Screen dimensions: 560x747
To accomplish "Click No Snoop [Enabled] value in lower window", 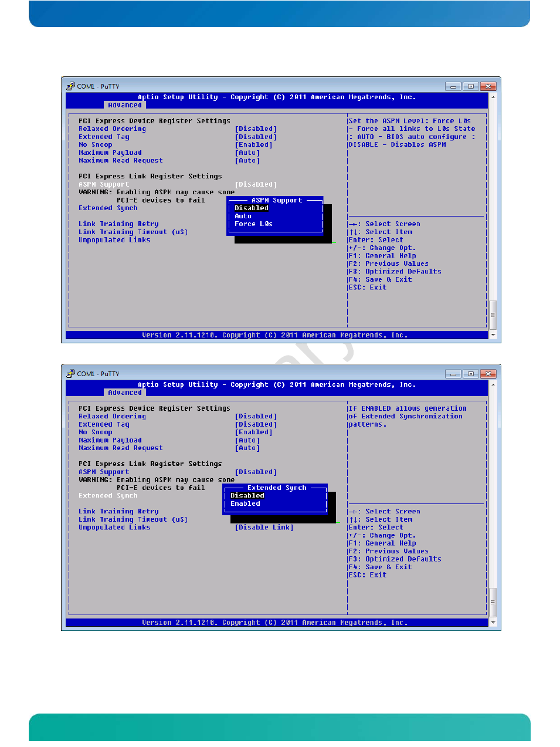I will [x=253, y=432].
